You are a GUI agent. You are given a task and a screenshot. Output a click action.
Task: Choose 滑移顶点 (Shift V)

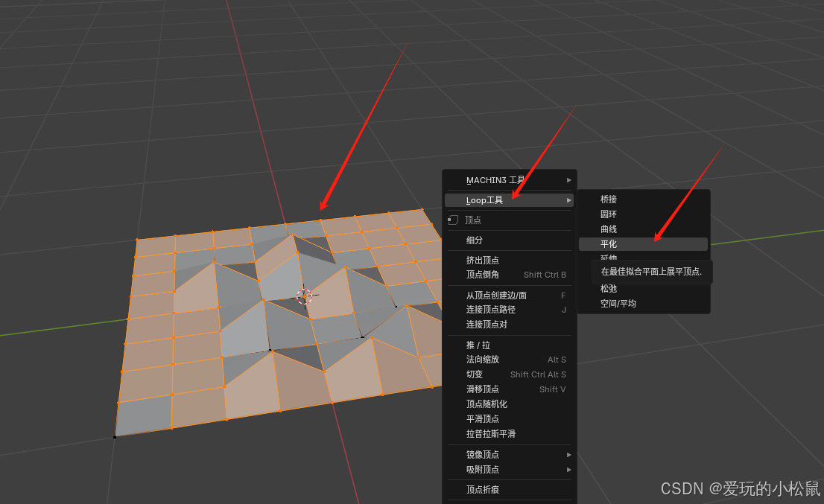(509, 389)
